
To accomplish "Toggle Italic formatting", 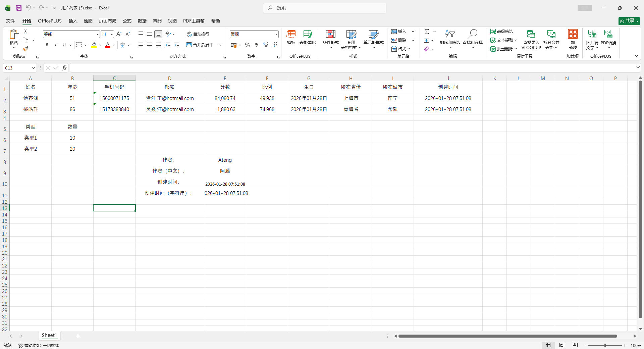I will [x=56, y=45].
